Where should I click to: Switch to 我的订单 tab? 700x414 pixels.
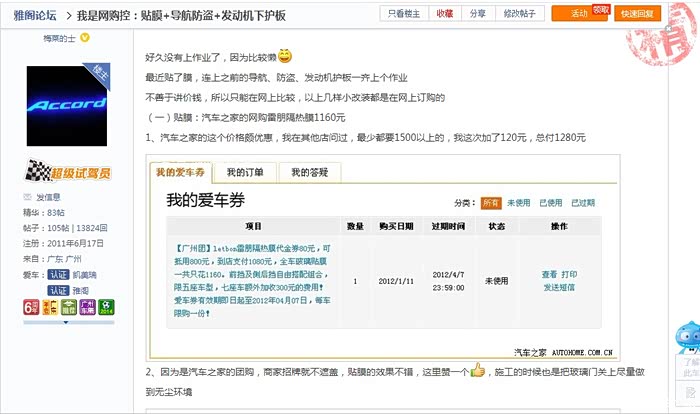click(x=245, y=172)
